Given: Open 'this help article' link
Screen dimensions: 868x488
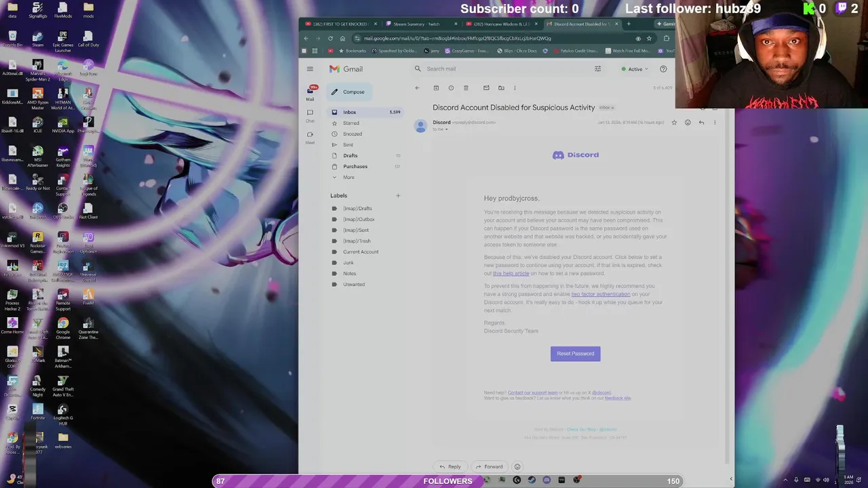Looking at the screenshot, I should tap(511, 273).
